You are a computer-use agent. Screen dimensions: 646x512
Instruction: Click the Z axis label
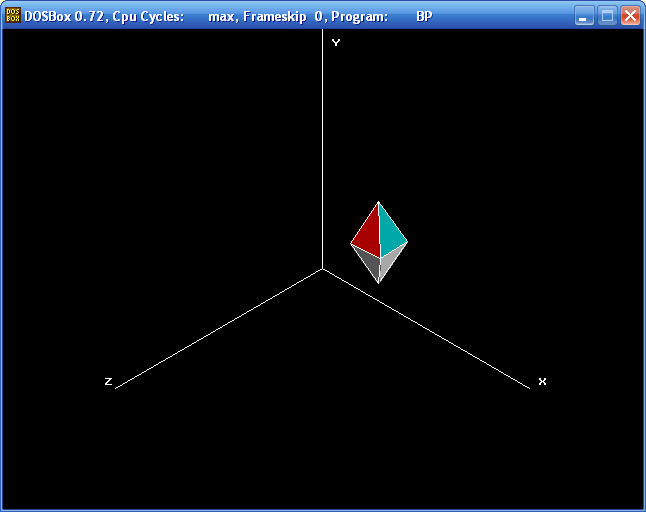[108, 381]
